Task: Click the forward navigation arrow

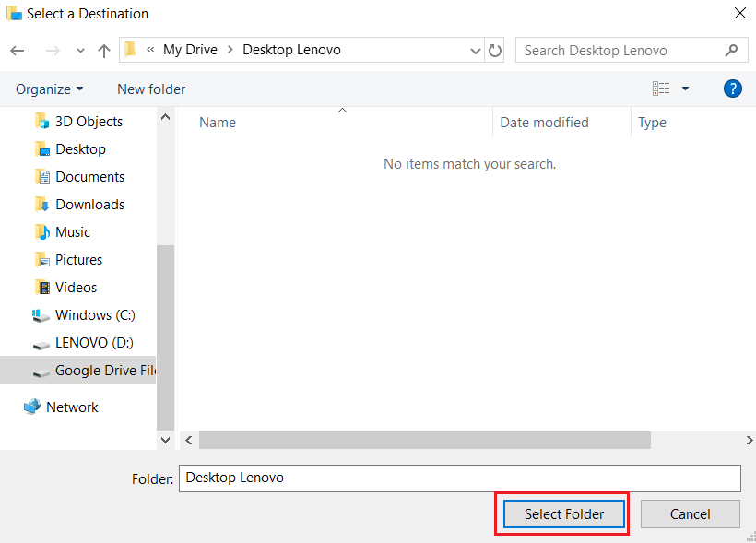Action: 53,51
